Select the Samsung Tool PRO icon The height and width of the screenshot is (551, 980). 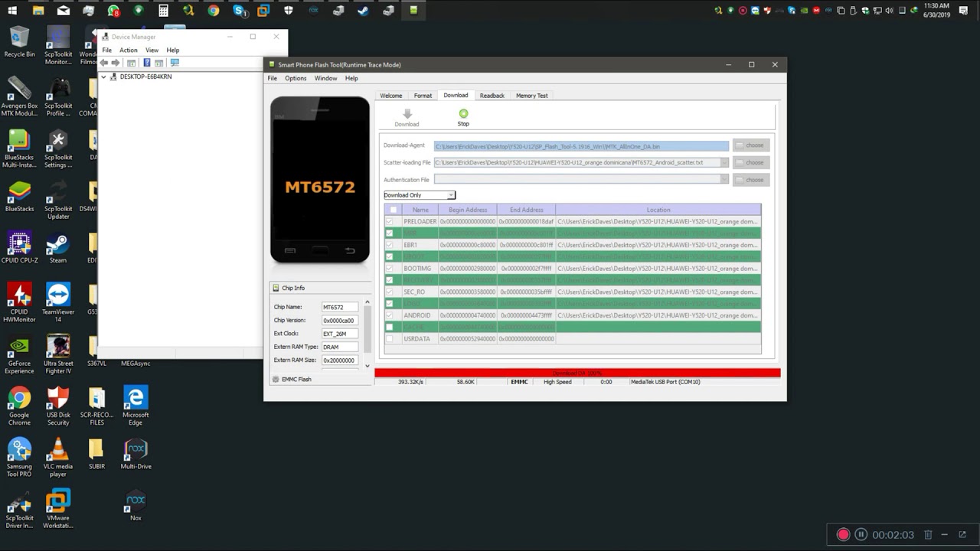click(19, 457)
